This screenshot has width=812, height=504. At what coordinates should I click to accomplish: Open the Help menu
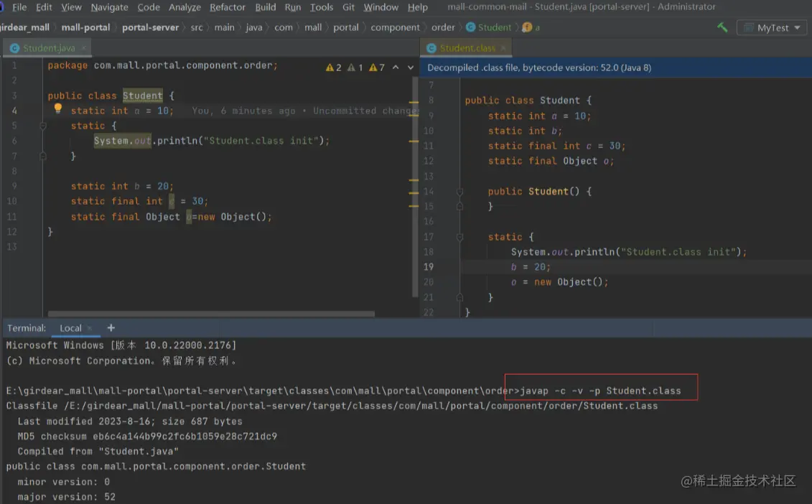coord(417,7)
